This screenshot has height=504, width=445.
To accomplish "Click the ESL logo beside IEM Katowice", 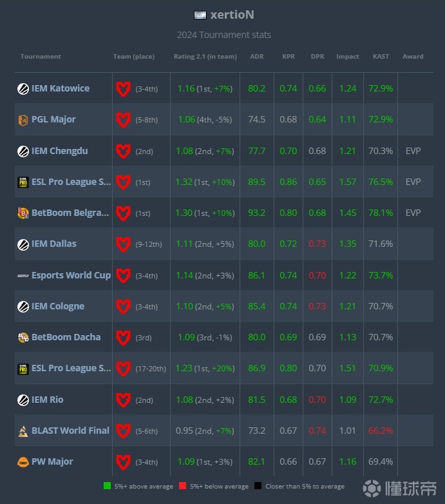I will 23,89.
